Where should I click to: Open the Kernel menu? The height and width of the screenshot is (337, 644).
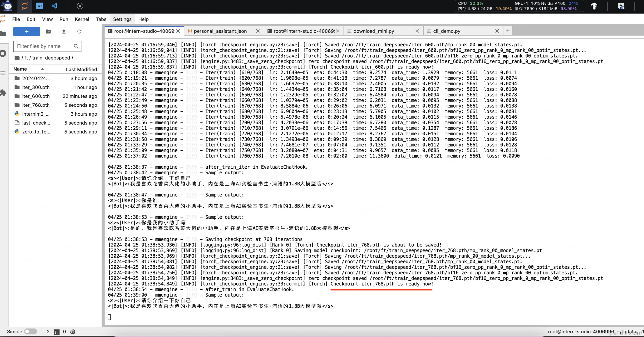(x=82, y=19)
